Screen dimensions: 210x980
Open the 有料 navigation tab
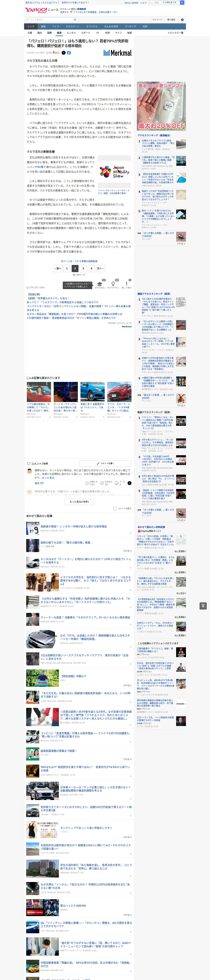click(x=145, y=27)
